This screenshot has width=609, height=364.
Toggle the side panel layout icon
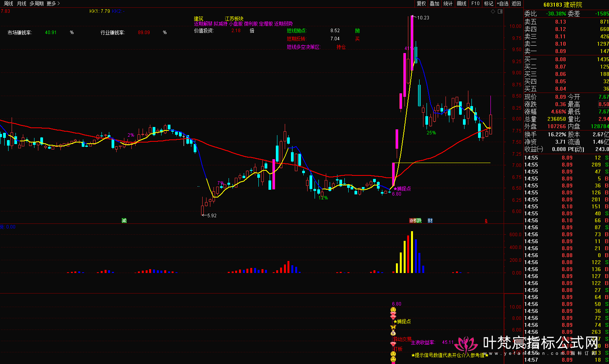point(500,12)
